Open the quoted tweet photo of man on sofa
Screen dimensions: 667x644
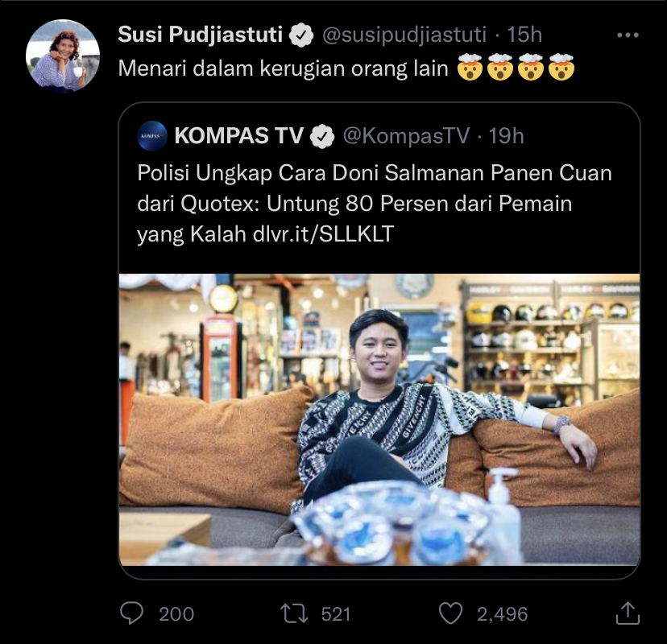click(x=379, y=419)
